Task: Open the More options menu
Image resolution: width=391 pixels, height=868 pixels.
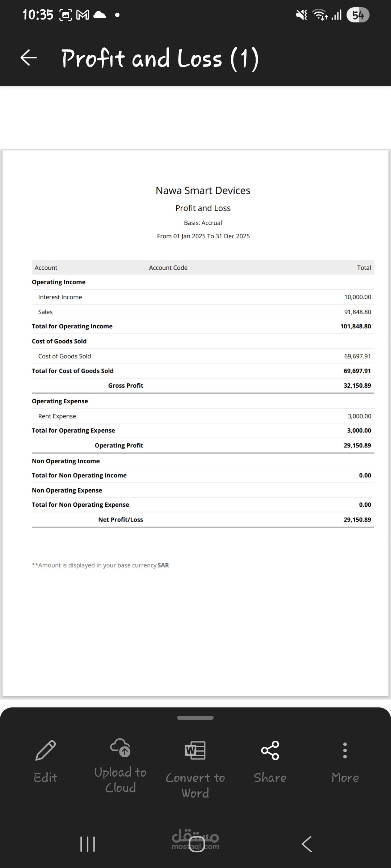Action: (345, 750)
